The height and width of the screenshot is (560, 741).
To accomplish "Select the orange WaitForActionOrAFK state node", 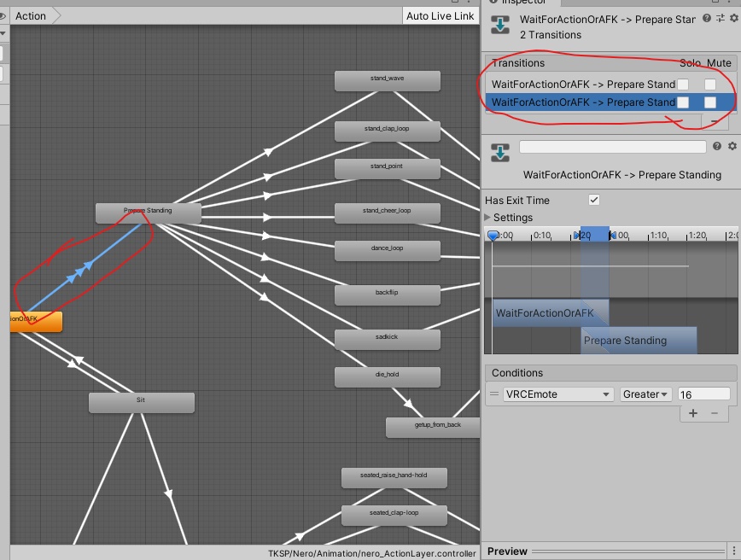I will [x=36, y=321].
